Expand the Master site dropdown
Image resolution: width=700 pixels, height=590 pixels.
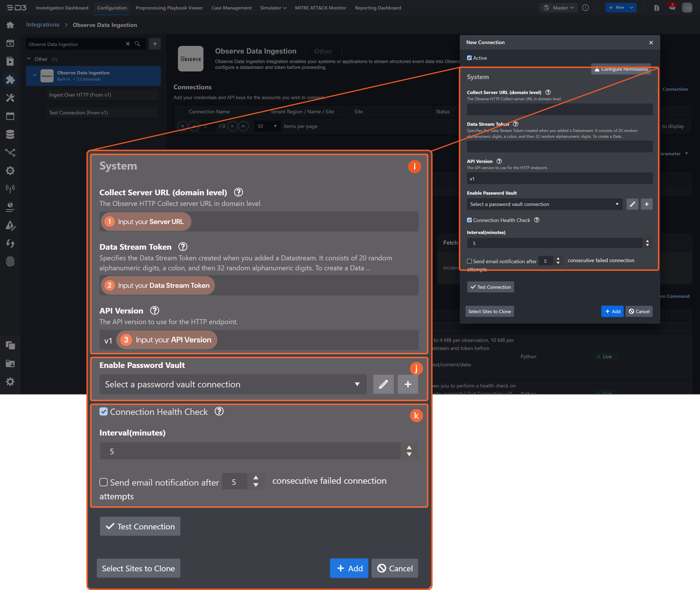coord(559,8)
